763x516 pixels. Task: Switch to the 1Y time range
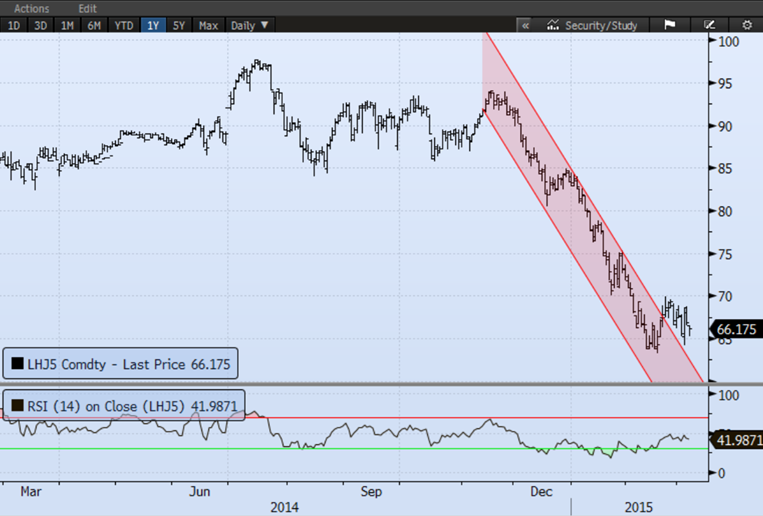(x=153, y=25)
